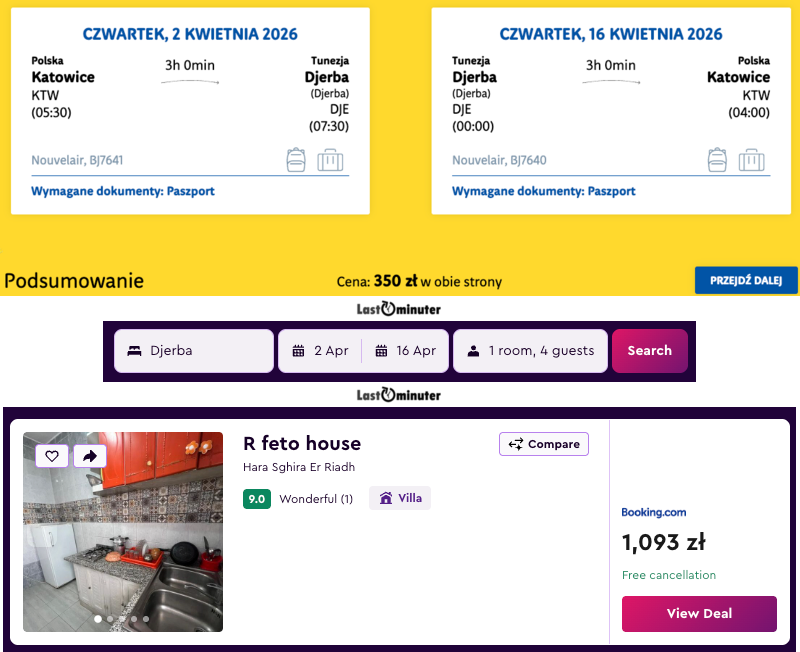
Task: Select the Villa property type tag
Action: pyautogui.click(x=400, y=498)
